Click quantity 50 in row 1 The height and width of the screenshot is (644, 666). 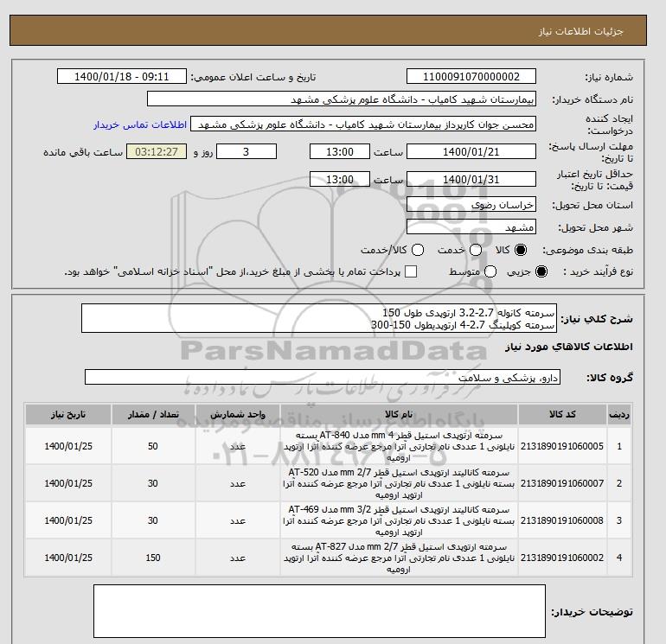(153, 446)
